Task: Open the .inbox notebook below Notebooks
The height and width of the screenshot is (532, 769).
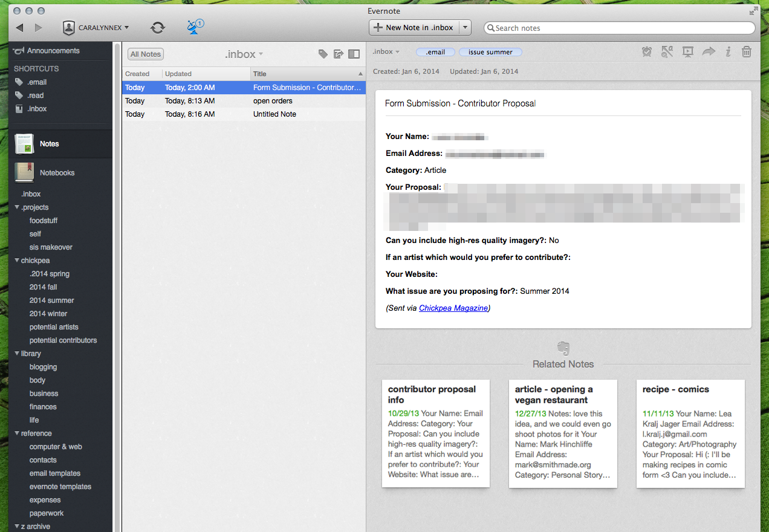Action: [x=31, y=194]
